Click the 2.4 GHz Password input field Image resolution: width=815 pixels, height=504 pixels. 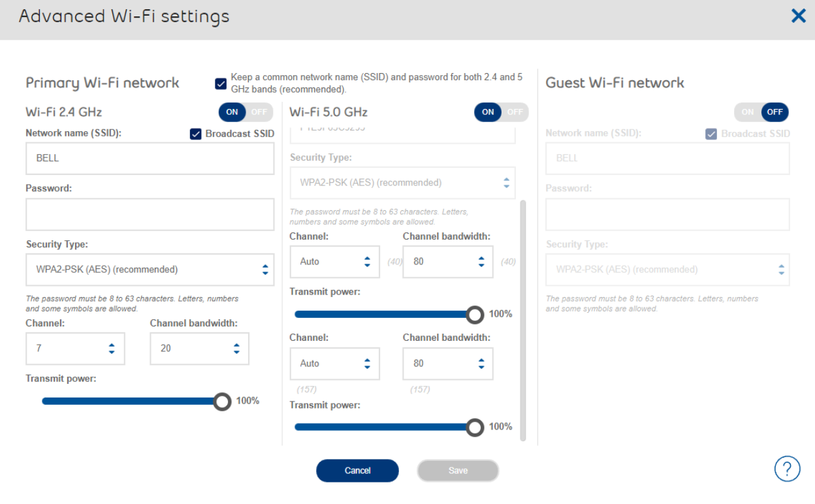click(x=150, y=215)
